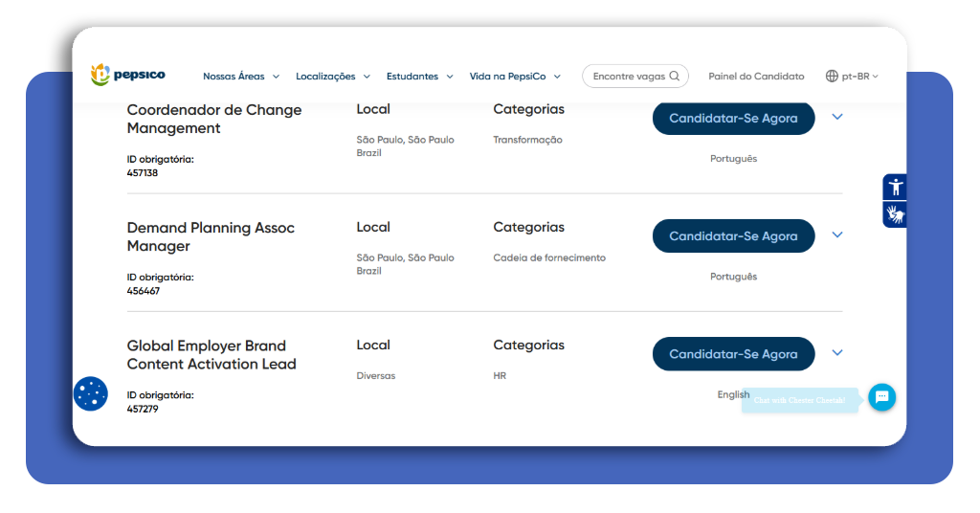Click the Chat with Chester Cheetah tooltip
The width and height of the screenshot is (980, 513).
799,400
